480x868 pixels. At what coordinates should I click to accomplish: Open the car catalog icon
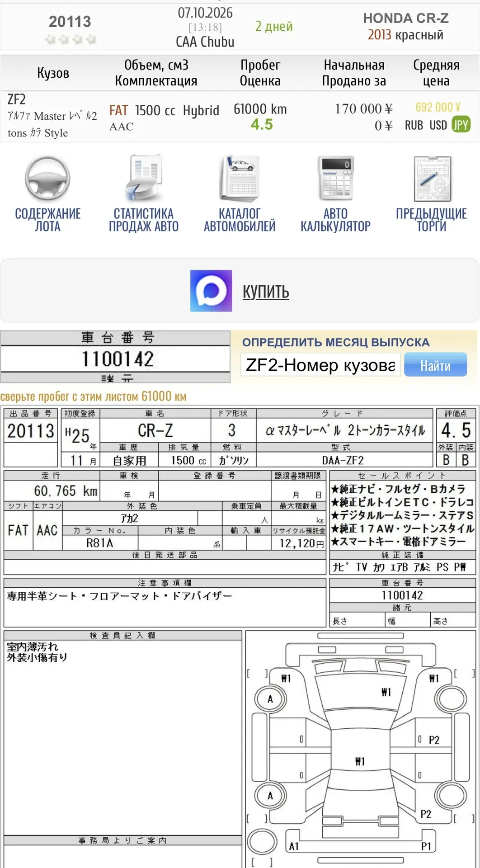(x=240, y=179)
